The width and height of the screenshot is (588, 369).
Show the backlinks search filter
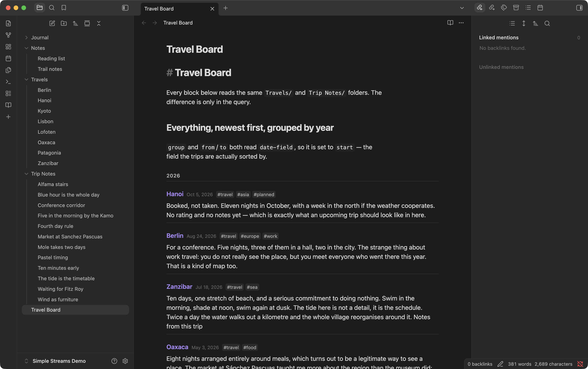(x=547, y=23)
